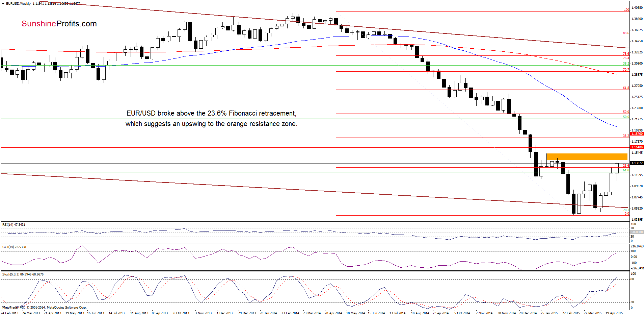Click the 2 Nov 2014 date label
644x316 pixels.
pos(484,313)
